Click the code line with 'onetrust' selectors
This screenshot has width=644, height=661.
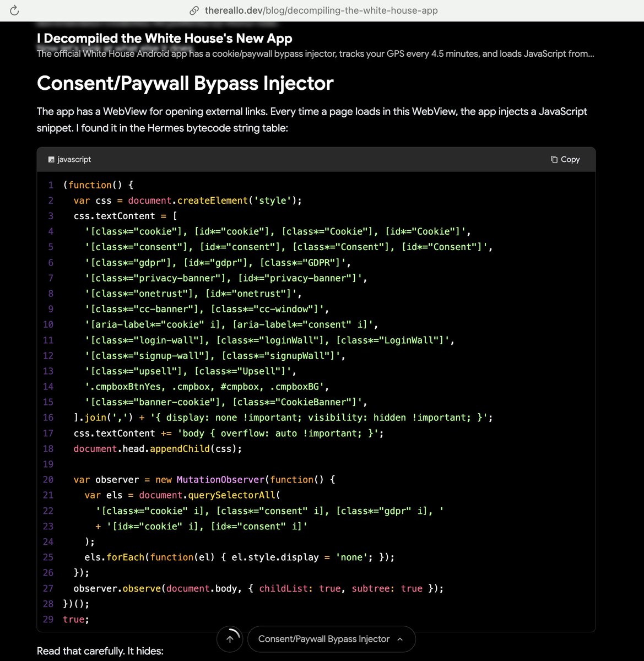pyautogui.click(x=193, y=294)
